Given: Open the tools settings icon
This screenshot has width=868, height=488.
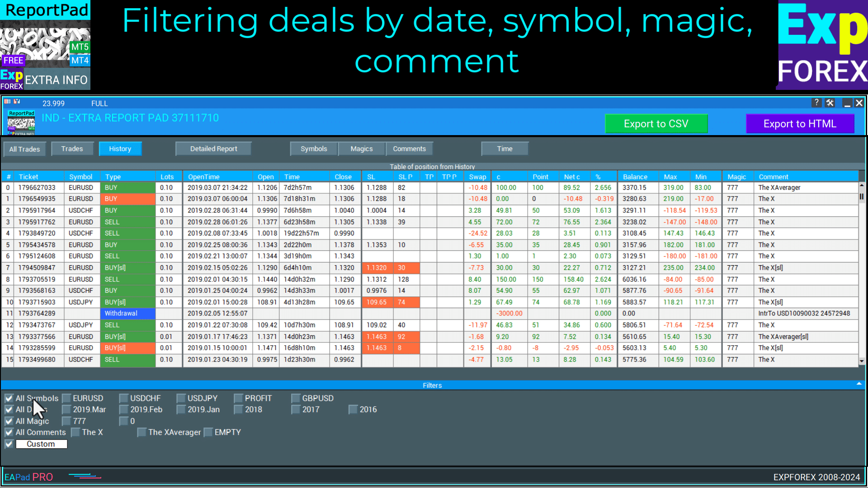Looking at the screenshot, I should [830, 103].
